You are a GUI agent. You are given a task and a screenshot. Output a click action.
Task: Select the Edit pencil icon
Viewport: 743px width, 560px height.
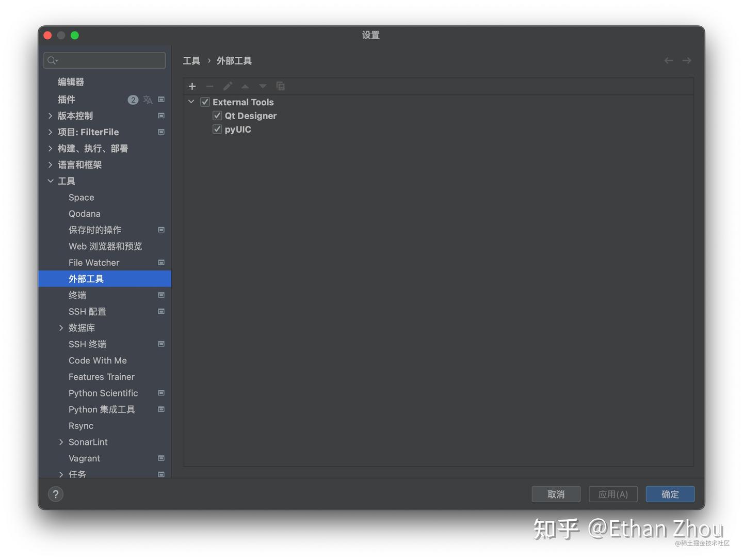pos(227,86)
